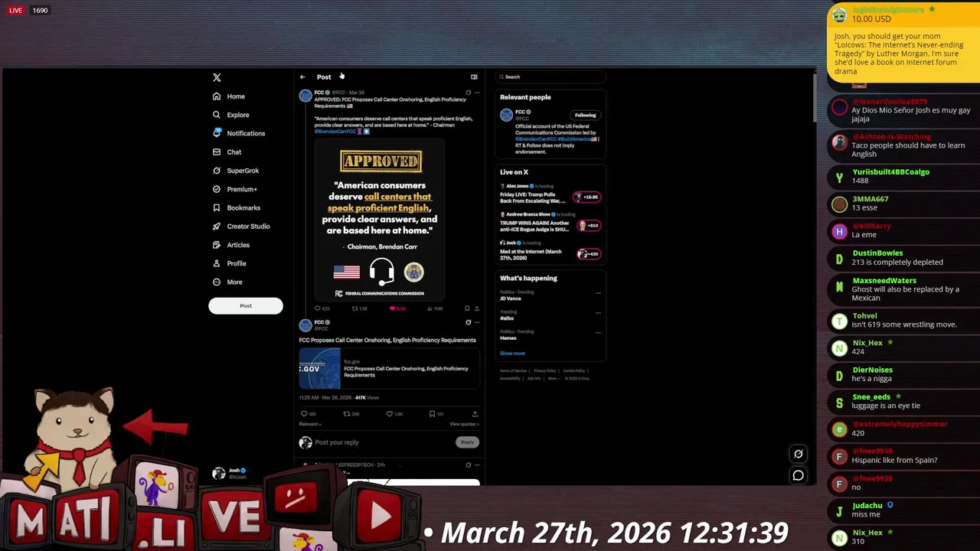Open Articles in sidebar
This screenshot has width=980, height=551.
click(230, 245)
